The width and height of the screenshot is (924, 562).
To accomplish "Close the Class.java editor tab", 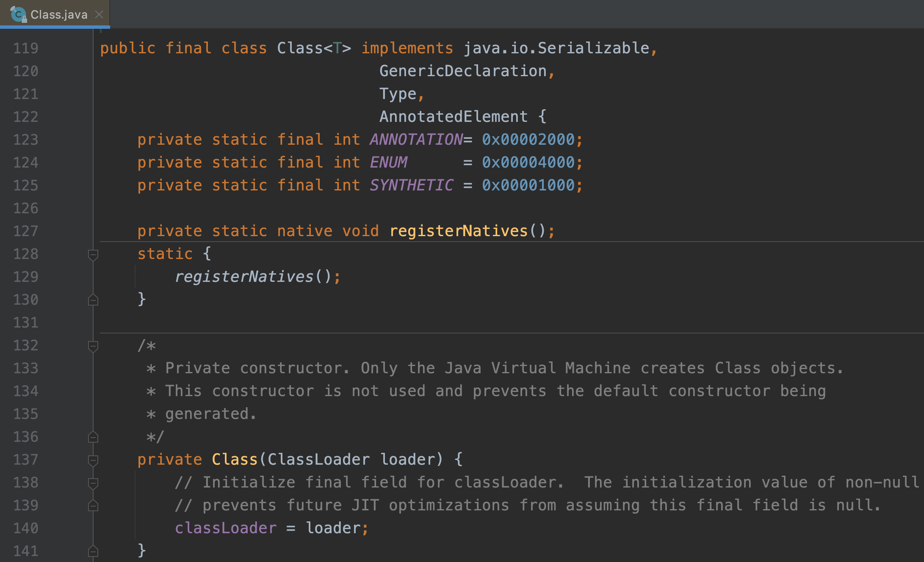I will coord(99,14).
